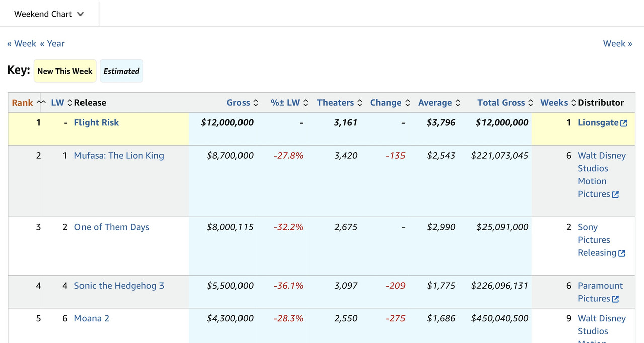Image resolution: width=644 pixels, height=343 pixels.
Task: Click average value $1,686
Action: (441, 319)
